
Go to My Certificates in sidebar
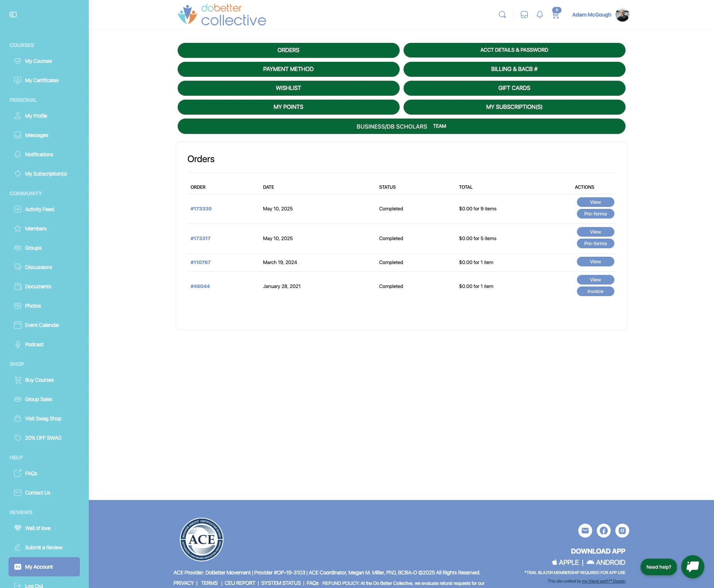pyautogui.click(x=42, y=80)
